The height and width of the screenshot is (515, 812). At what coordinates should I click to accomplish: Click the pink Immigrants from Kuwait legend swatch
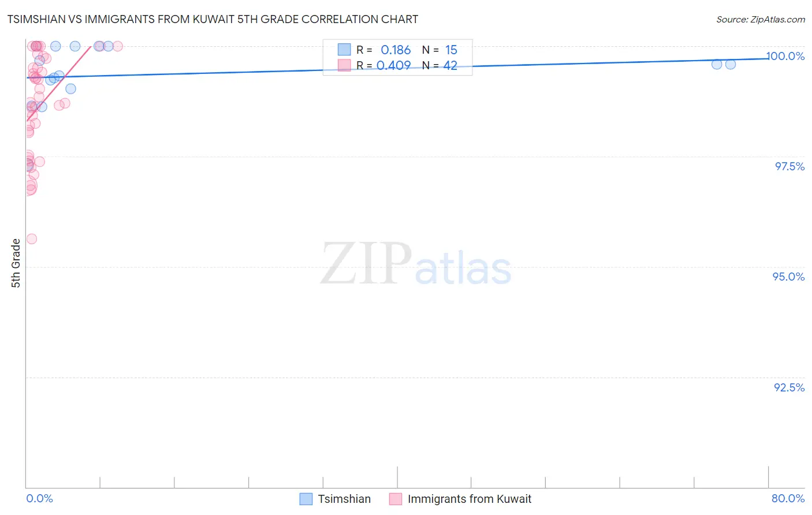pyautogui.click(x=396, y=499)
